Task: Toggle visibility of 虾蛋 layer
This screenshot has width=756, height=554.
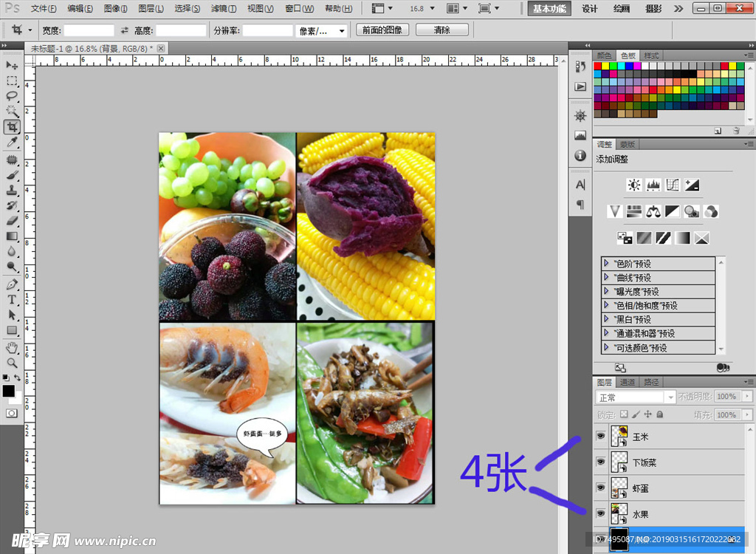Action: pyautogui.click(x=600, y=488)
